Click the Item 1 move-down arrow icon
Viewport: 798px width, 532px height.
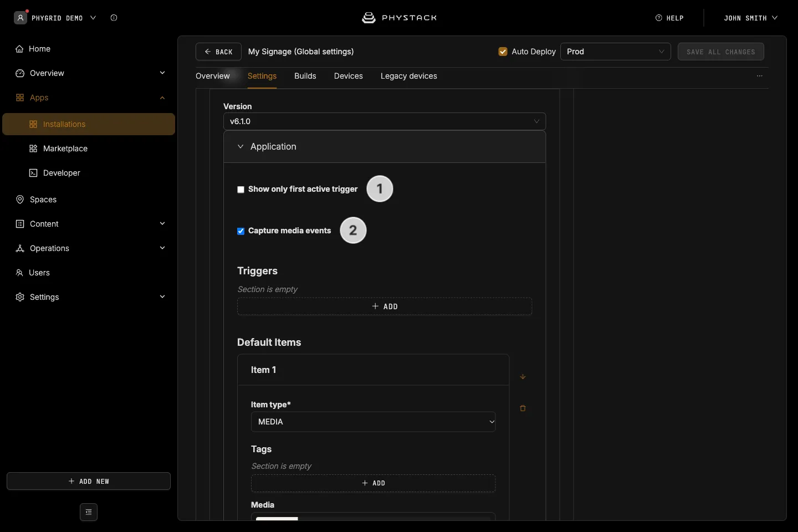(523, 377)
